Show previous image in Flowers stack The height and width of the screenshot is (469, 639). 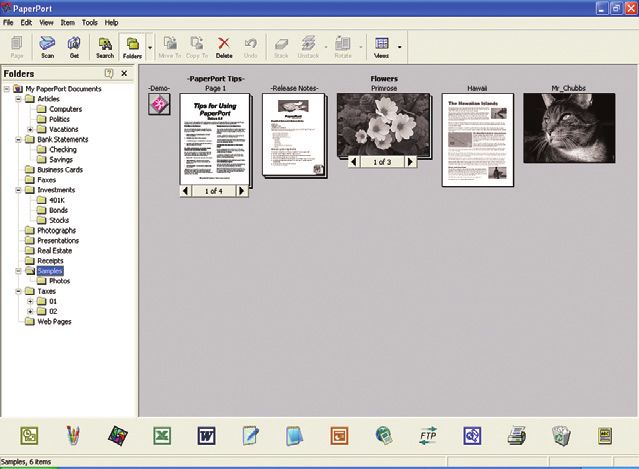coord(354,162)
